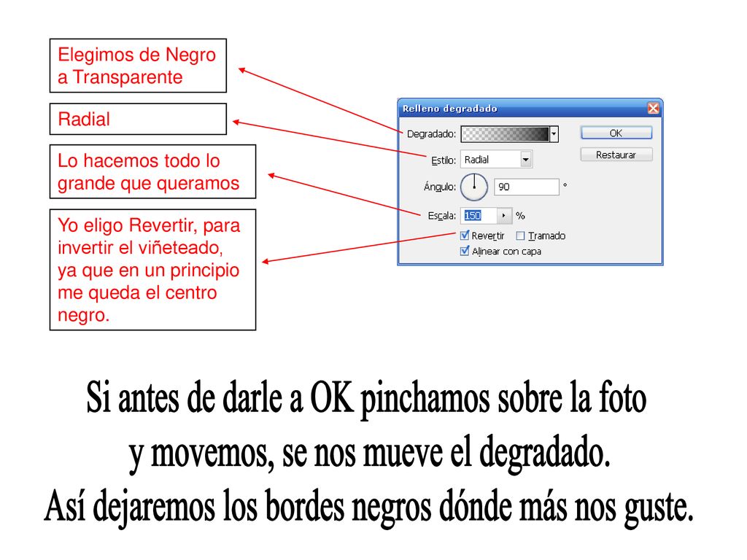Click the Ángulo dial control
Image resolution: width=747 pixels, height=560 pixels.
point(474,187)
